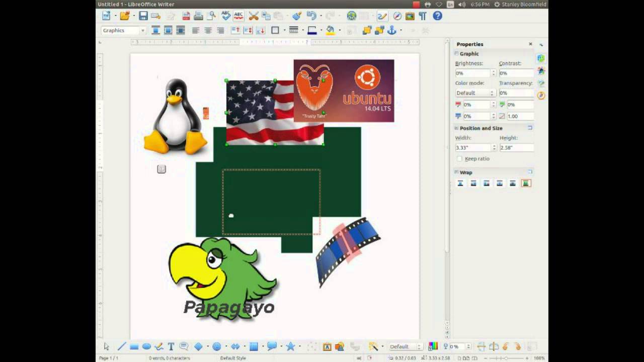Align the image left
The image size is (644, 362).
(196, 30)
